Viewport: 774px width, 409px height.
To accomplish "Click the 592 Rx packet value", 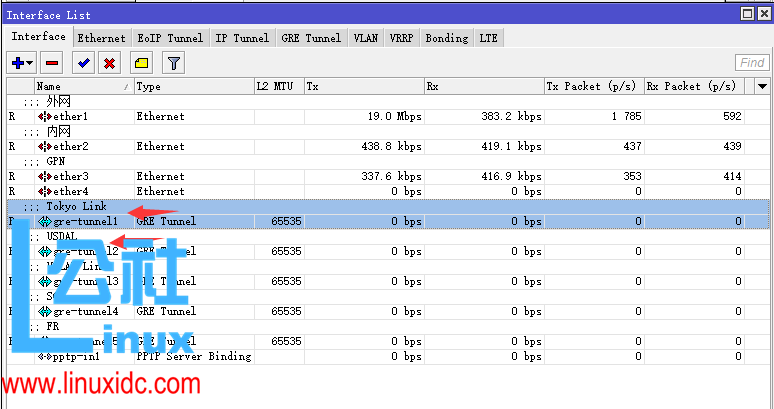I will pos(732,116).
